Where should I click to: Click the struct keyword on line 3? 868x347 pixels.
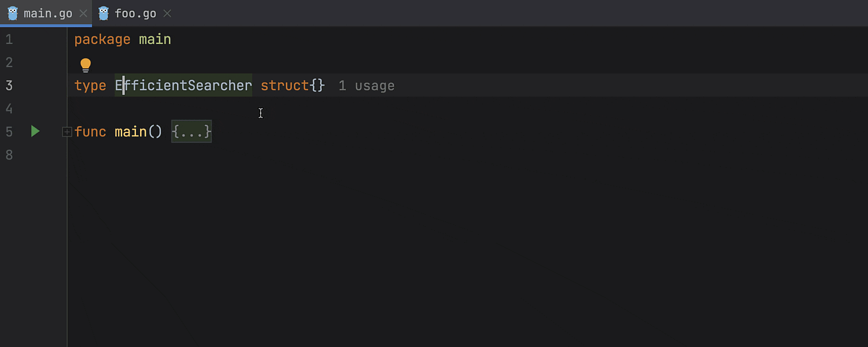285,86
